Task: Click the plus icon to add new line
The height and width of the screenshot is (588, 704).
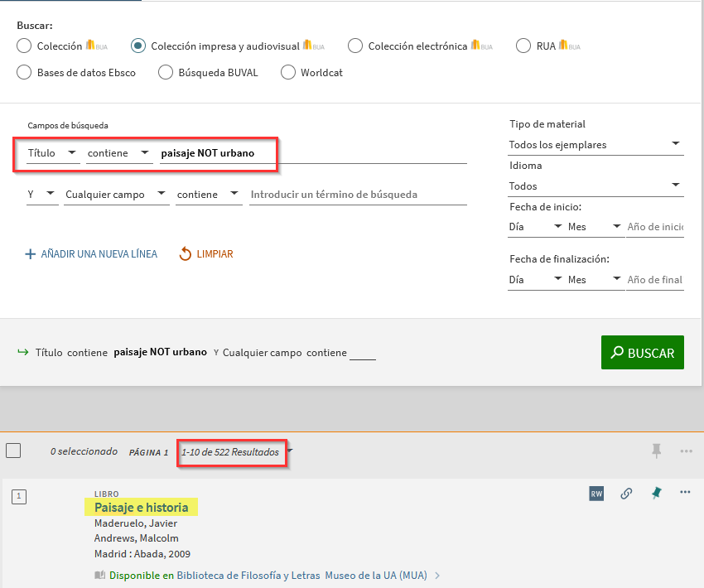Action: [30, 254]
